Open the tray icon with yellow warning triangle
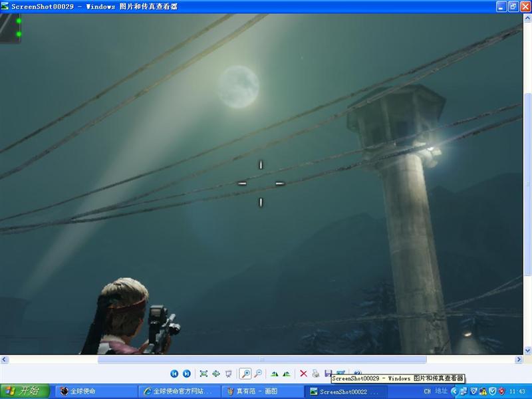532x399 pixels. [x=483, y=392]
